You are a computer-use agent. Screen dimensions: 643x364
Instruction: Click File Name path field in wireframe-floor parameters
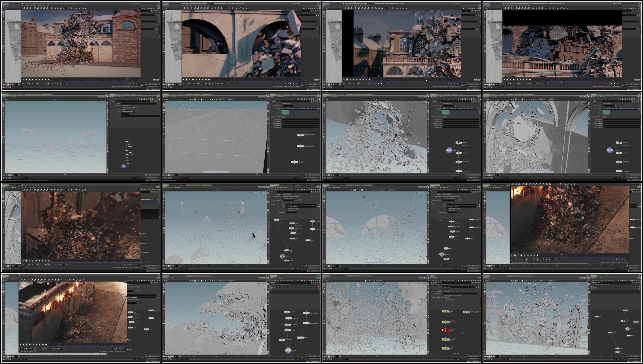(299, 109)
